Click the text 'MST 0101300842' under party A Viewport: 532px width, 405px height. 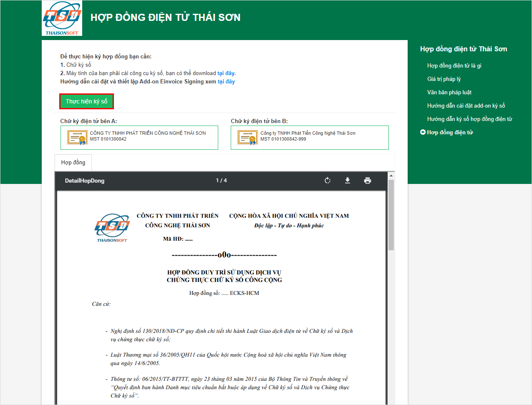[108, 139]
